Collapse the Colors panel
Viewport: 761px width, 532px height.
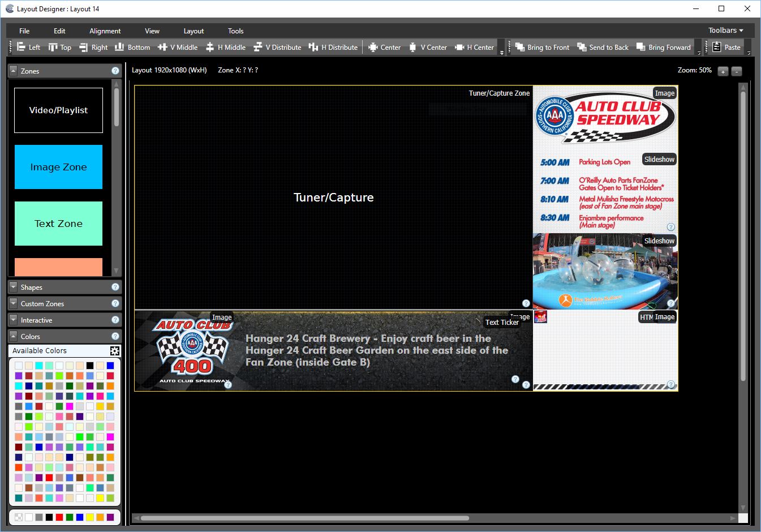(14, 336)
